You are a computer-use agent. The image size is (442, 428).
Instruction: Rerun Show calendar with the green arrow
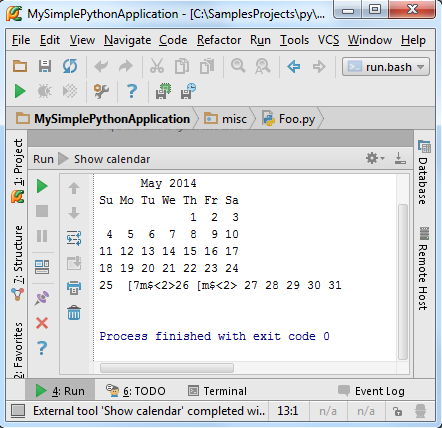pos(42,186)
